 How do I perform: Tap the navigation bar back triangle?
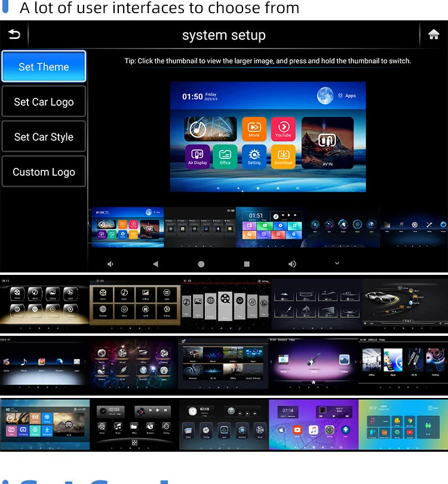point(155,264)
